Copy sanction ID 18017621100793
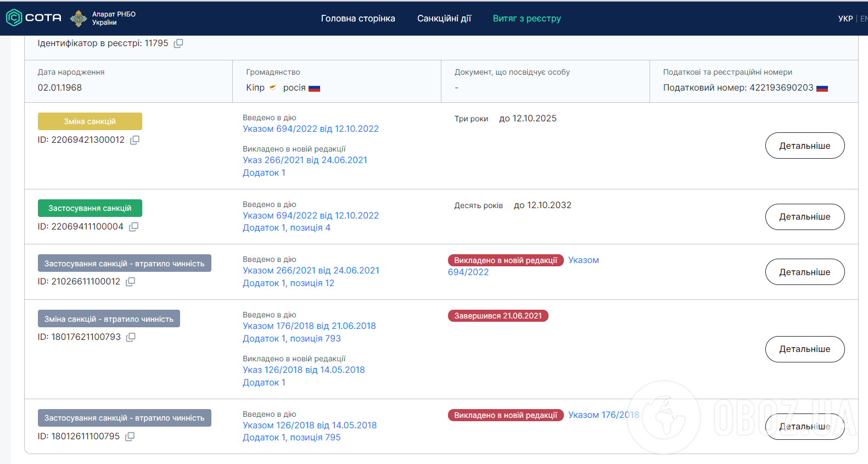Image resolution: width=868 pixels, height=464 pixels. (131, 337)
